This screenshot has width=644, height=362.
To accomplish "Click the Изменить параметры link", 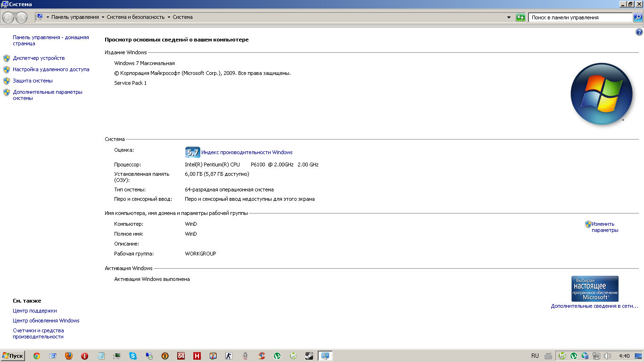I will (605, 227).
